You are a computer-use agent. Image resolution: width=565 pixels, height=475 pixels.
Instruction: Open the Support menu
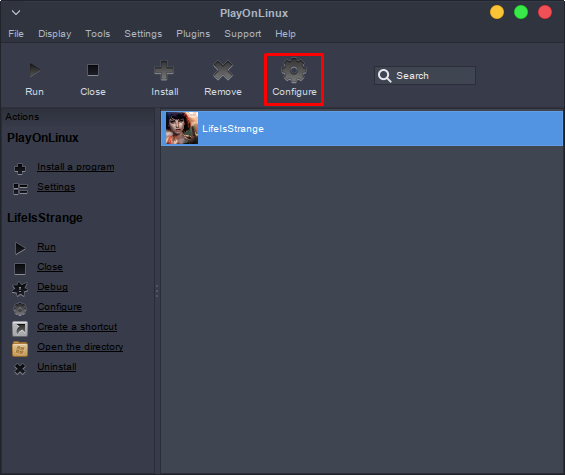pyautogui.click(x=243, y=34)
